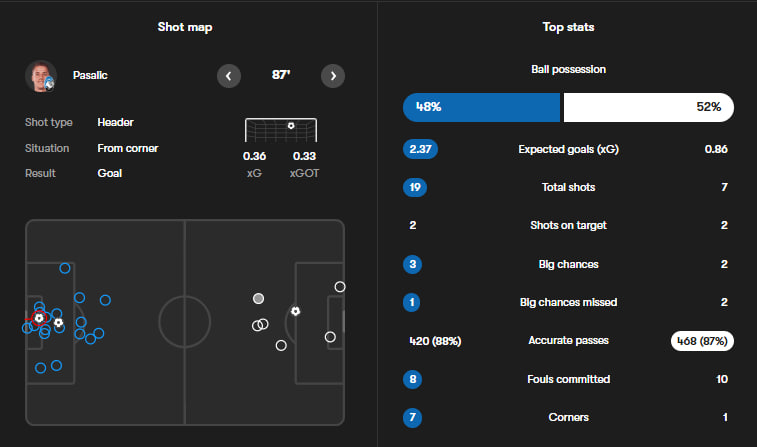Click the Top stats heading

point(568,27)
